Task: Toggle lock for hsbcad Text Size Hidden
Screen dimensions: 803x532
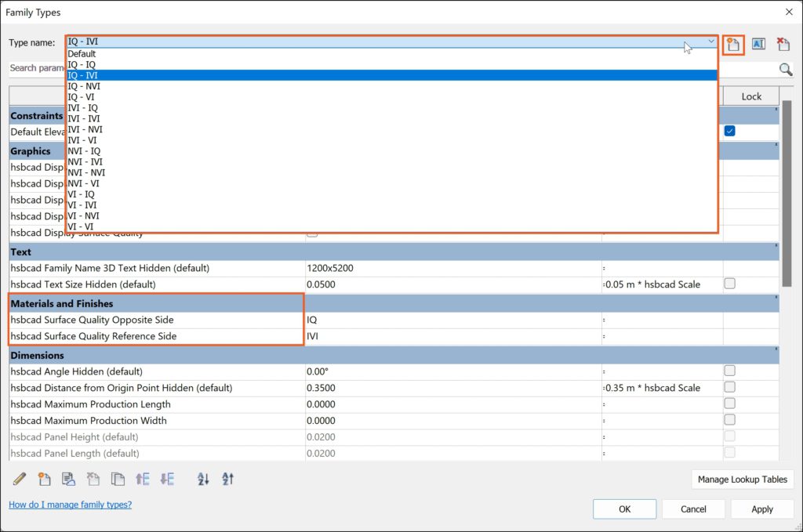Action: click(x=730, y=284)
